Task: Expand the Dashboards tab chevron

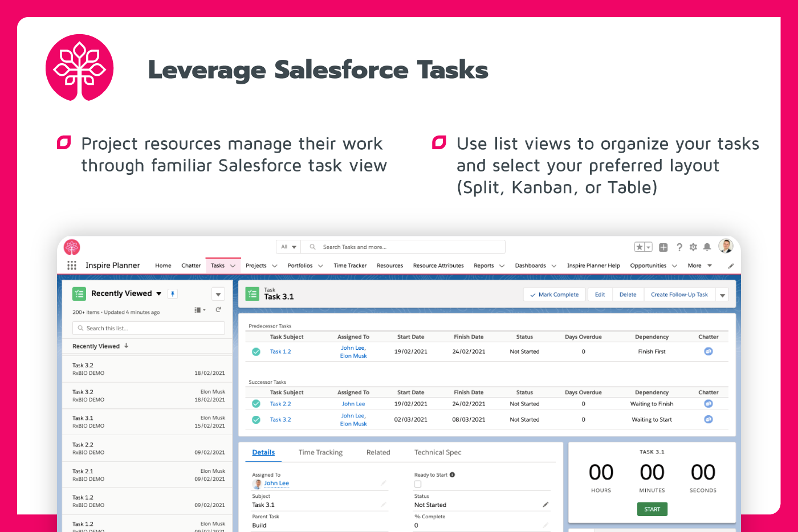Action: tap(553, 266)
